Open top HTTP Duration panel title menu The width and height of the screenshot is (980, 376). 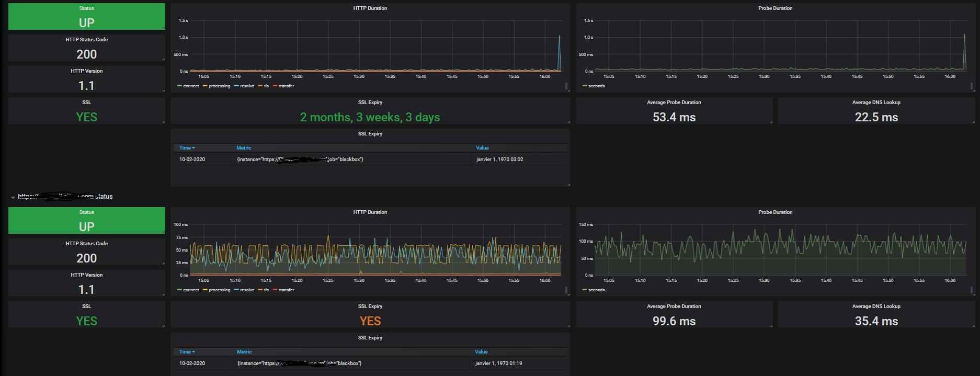pyautogui.click(x=370, y=8)
